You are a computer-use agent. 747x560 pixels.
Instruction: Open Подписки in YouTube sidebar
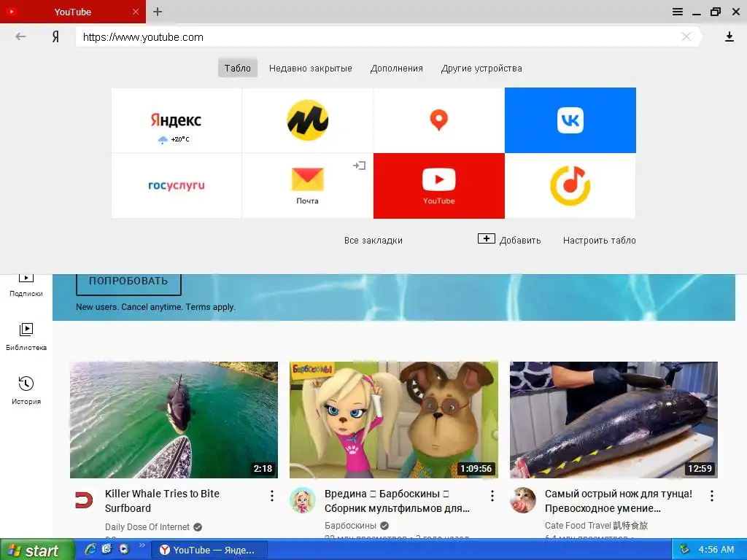click(26, 286)
